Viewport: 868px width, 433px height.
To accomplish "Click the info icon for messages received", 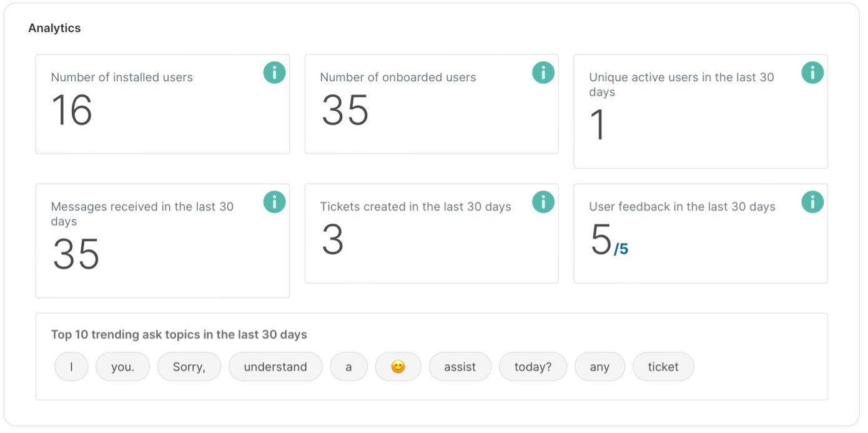I will [274, 202].
